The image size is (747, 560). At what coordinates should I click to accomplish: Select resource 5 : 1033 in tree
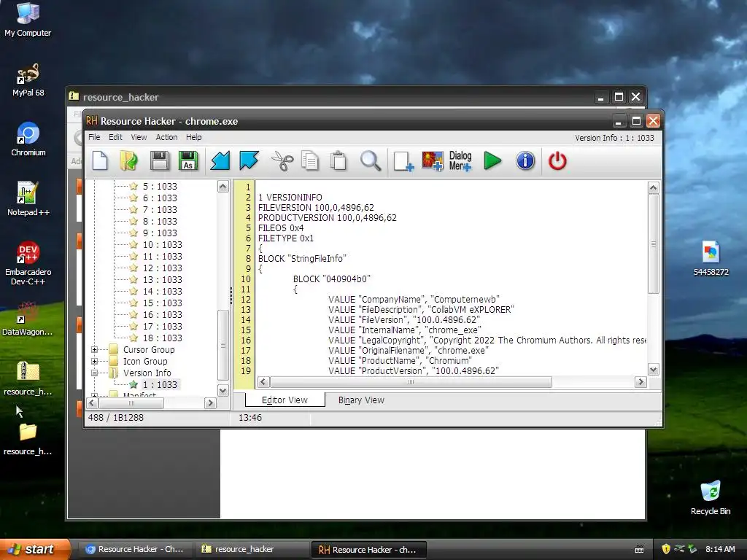tap(160, 186)
